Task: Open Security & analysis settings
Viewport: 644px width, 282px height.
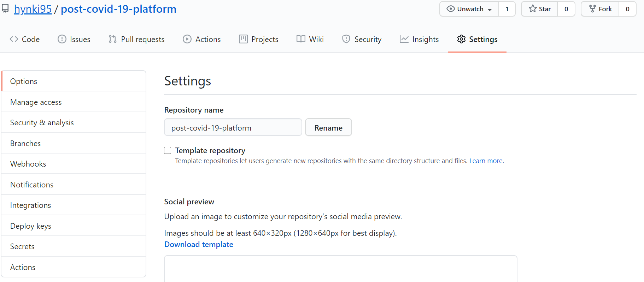Action: [x=74, y=122]
